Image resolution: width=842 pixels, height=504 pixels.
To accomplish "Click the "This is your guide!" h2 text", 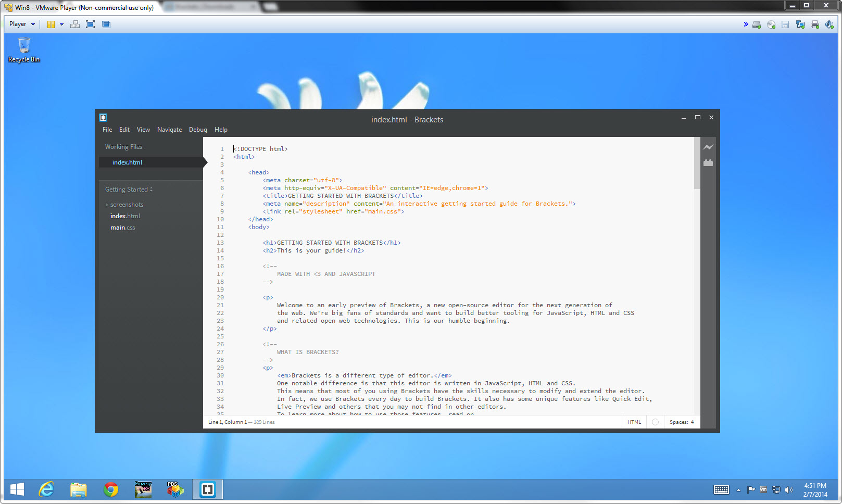I will click(x=311, y=250).
